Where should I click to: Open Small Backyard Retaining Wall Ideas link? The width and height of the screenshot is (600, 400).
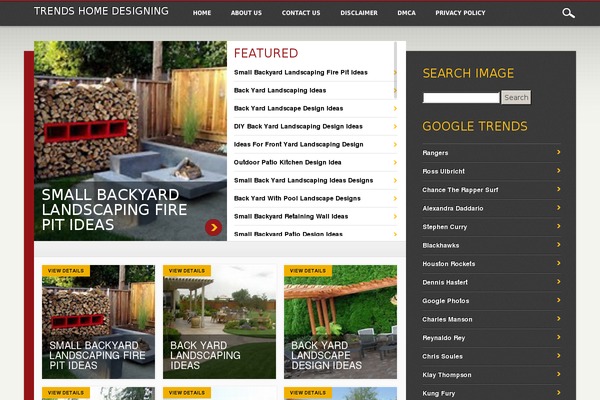(x=291, y=216)
